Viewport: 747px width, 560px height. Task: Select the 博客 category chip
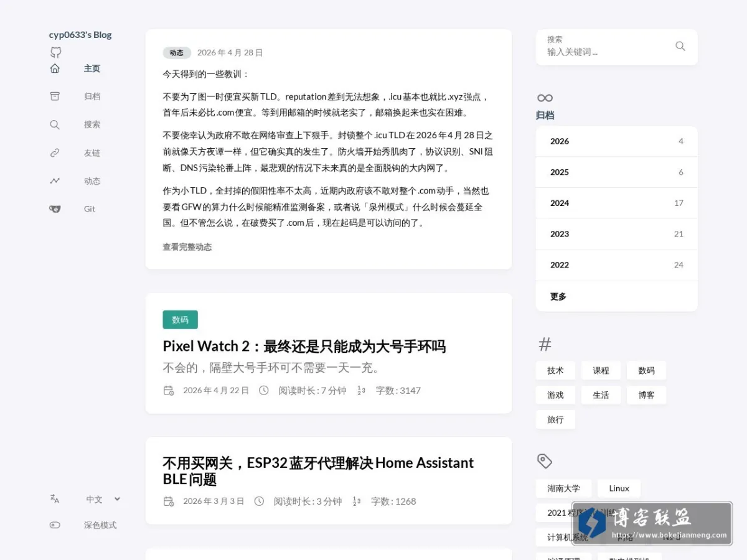646,395
